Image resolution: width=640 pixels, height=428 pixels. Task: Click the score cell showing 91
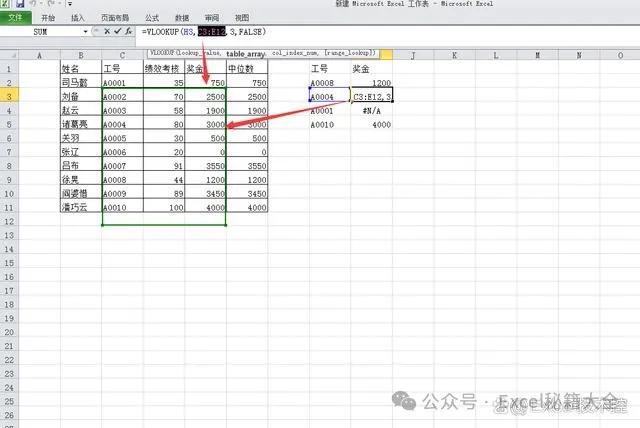[164, 166]
